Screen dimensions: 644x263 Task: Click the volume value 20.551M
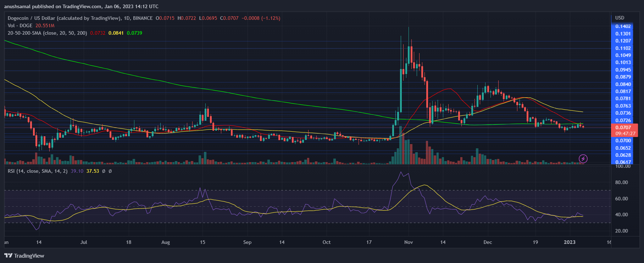coord(45,25)
